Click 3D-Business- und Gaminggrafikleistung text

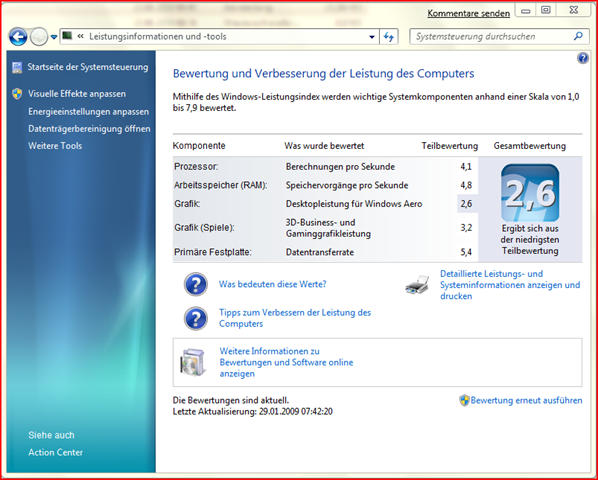(x=328, y=228)
